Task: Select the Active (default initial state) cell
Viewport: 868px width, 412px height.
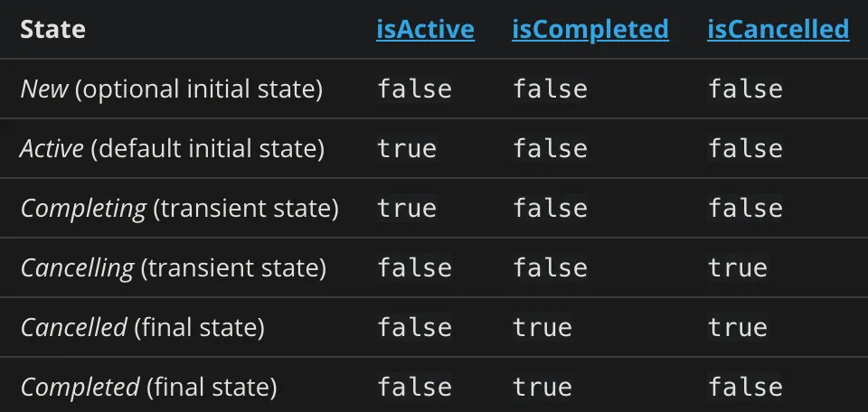Action: tap(172, 149)
